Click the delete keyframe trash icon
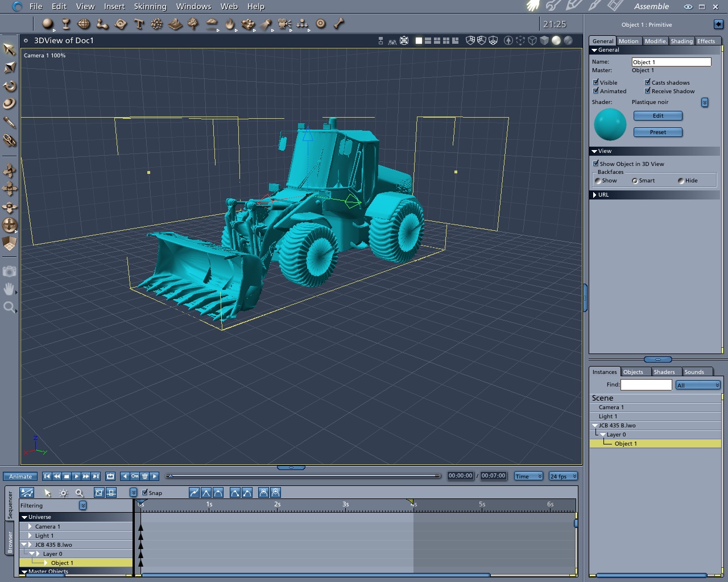Image resolution: width=728 pixels, height=582 pixels. pyautogui.click(x=145, y=476)
